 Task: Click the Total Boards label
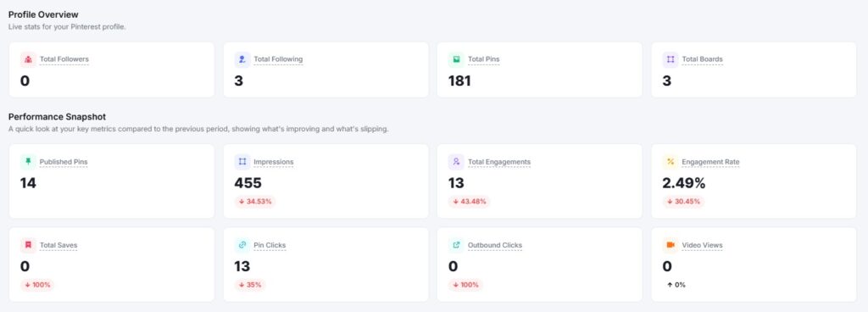click(702, 59)
